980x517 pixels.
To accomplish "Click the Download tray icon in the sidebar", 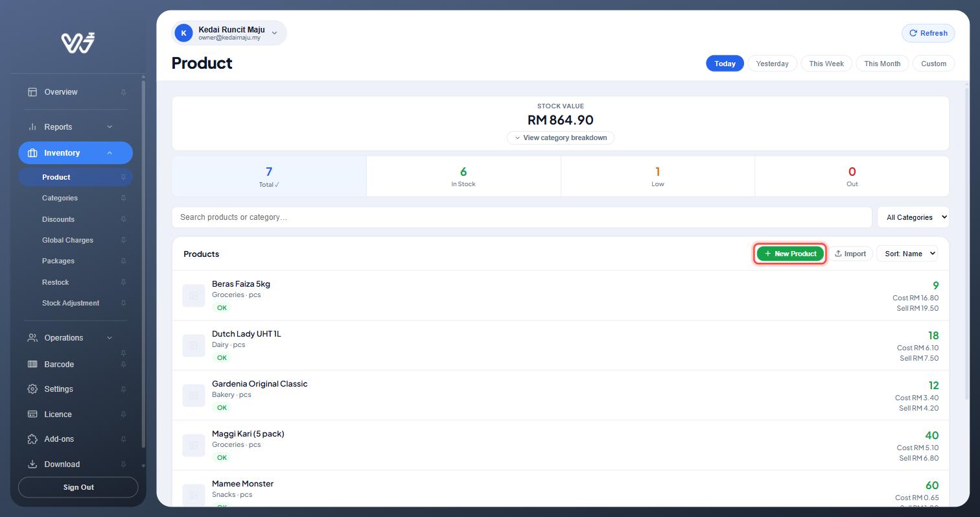I will 32,464.
